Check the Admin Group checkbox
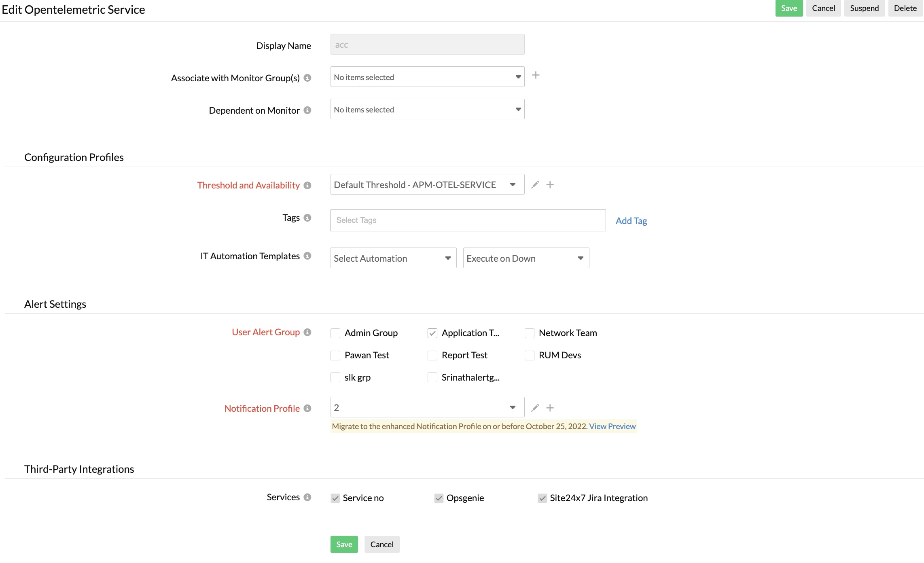This screenshot has height=563, width=924. 335,333
